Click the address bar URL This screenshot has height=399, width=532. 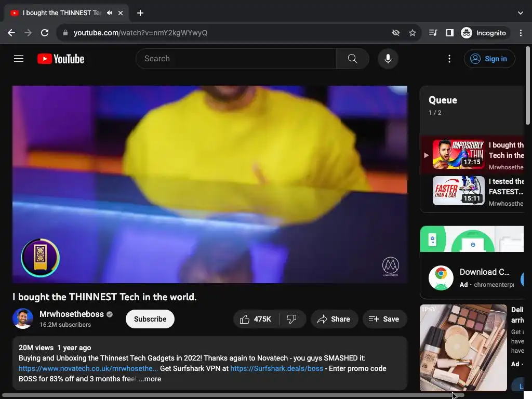[x=140, y=33]
